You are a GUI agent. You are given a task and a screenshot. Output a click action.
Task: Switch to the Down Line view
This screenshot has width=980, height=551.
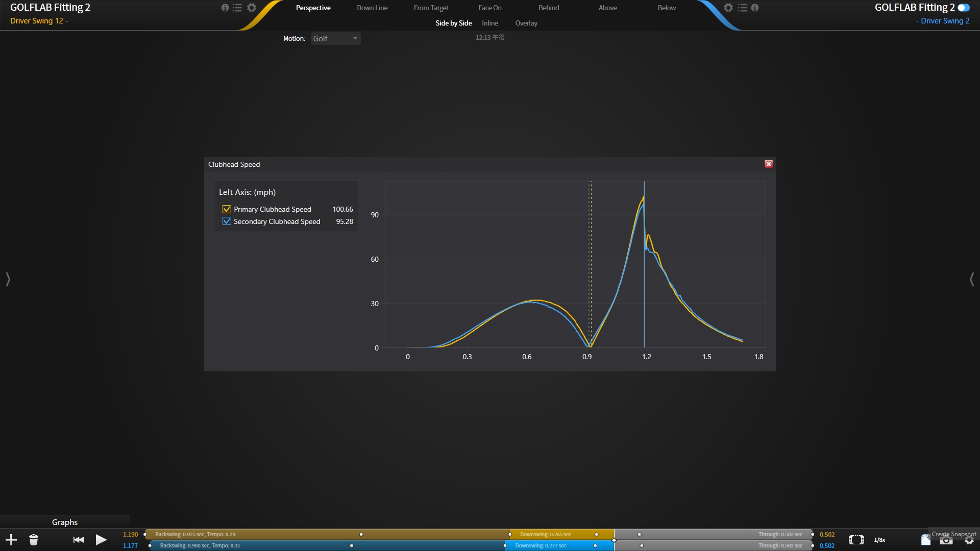point(372,8)
